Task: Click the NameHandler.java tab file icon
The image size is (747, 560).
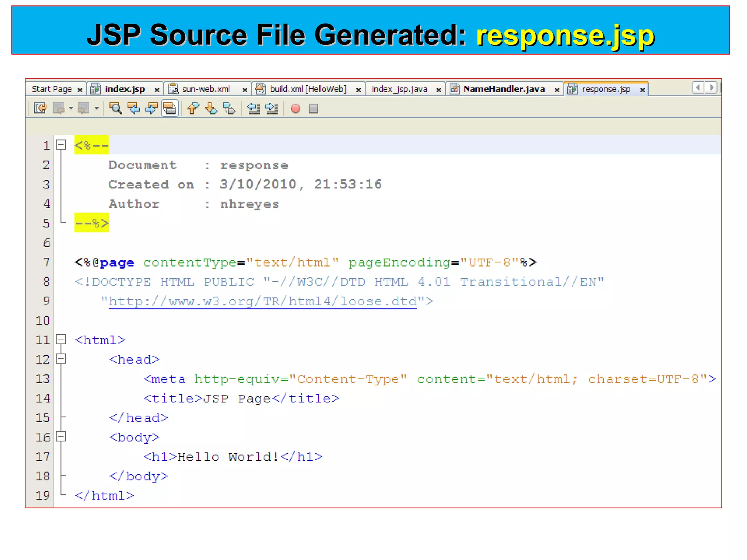Action: [x=454, y=89]
